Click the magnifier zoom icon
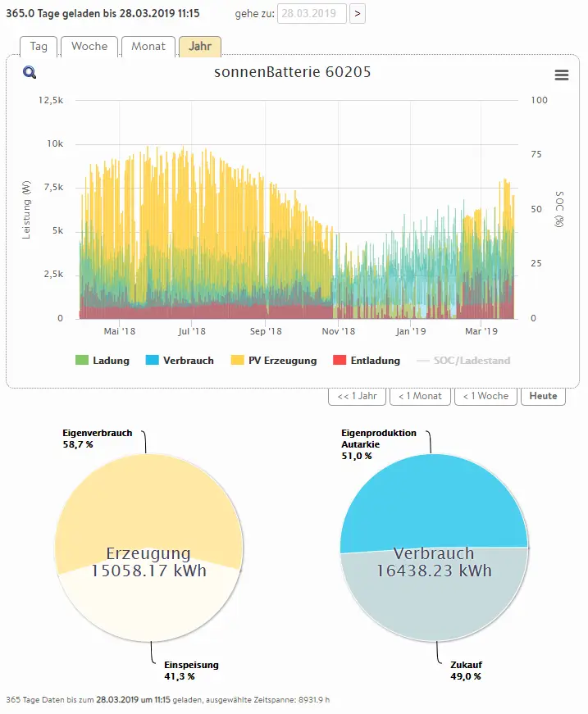 tap(30, 73)
